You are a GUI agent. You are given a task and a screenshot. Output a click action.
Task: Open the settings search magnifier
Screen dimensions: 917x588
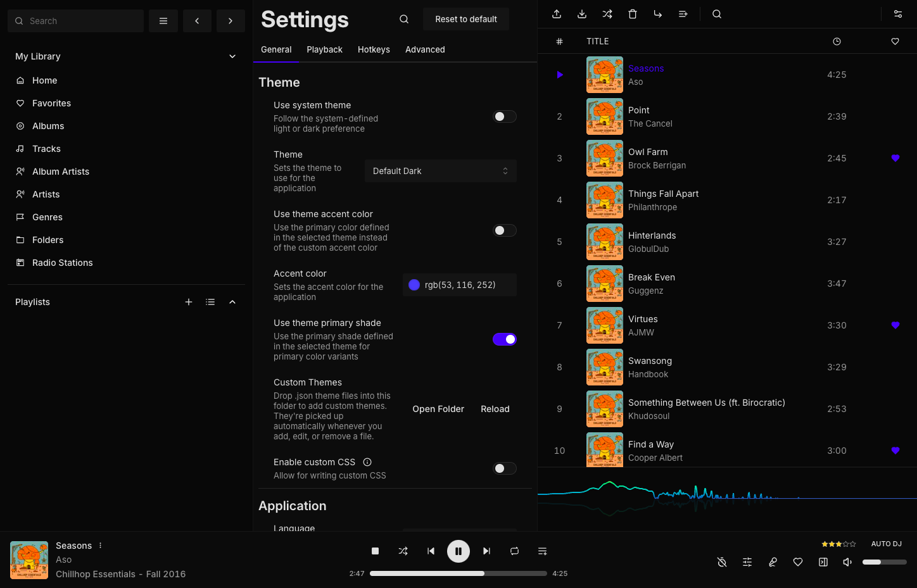[404, 19]
